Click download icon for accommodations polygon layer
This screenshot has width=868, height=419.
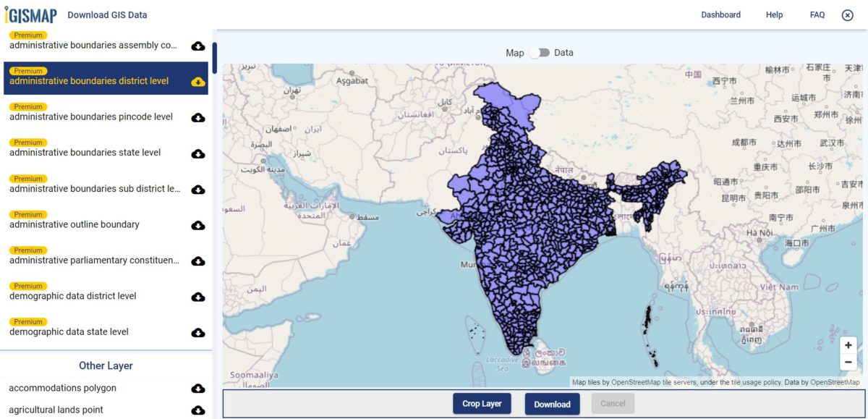198,388
